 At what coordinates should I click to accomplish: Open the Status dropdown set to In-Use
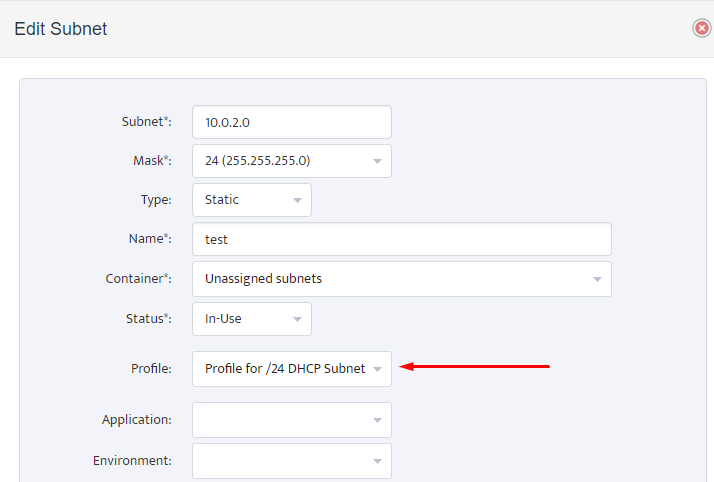[x=252, y=319]
